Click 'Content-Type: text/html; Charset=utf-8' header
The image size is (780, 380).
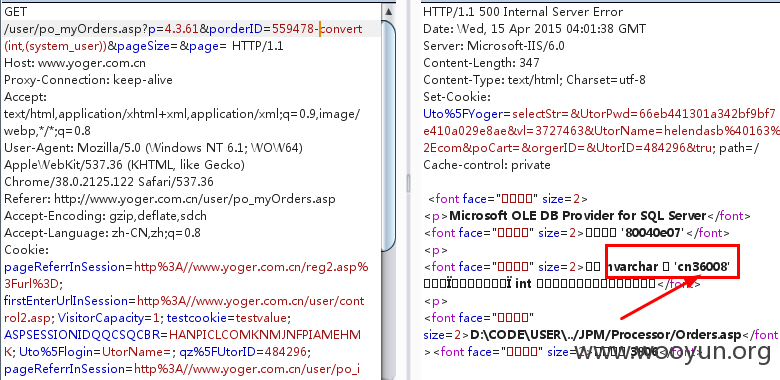(x=534, y=80)
